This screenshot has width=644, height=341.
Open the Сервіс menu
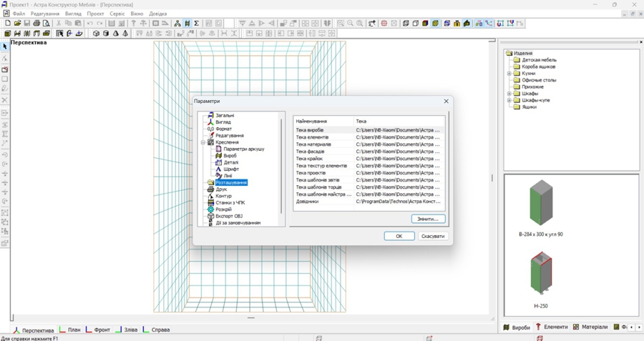pos(117,14)
